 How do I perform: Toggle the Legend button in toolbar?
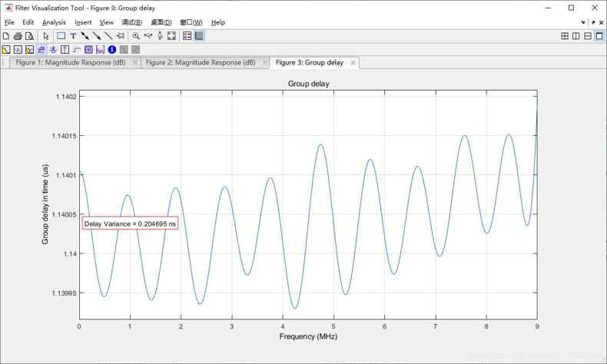tap(187, 36)
